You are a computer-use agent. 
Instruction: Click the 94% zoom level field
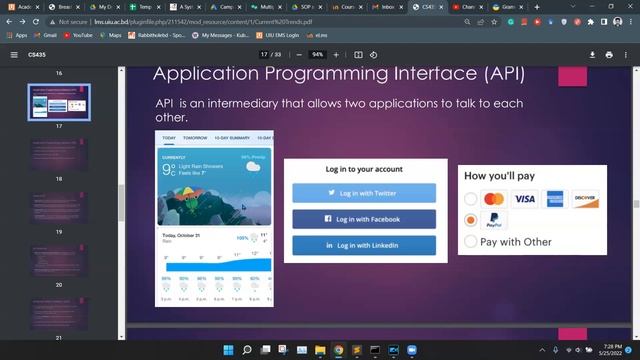pyautogui.click(x=318, y=55)
